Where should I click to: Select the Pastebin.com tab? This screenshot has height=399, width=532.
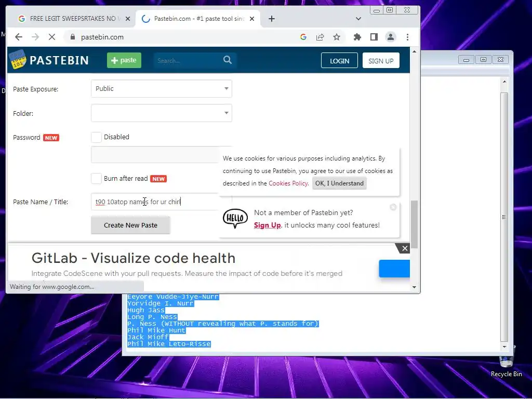click(x=198, y=19)
